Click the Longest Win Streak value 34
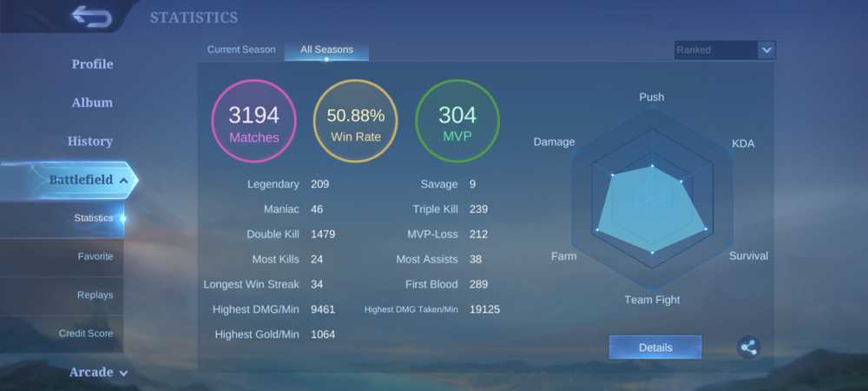Screen dimensions: 868x391 click(317, 284)
